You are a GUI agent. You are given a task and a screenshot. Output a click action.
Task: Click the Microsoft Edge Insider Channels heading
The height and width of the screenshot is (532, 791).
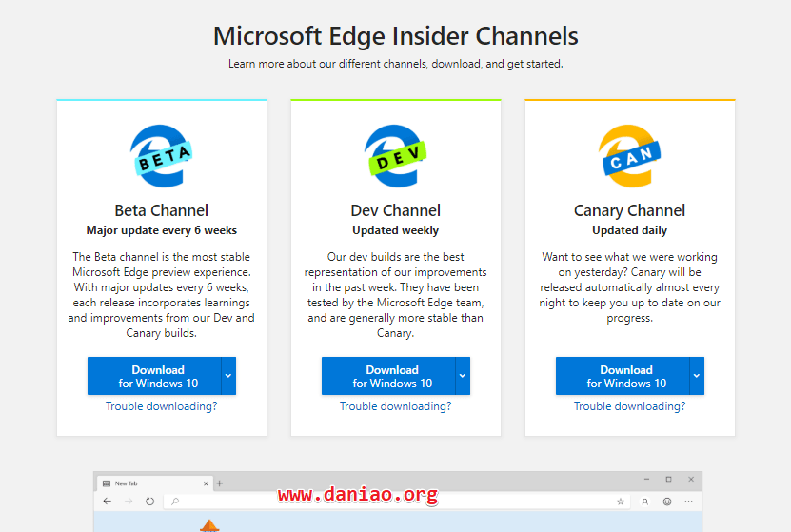[396, 36]
